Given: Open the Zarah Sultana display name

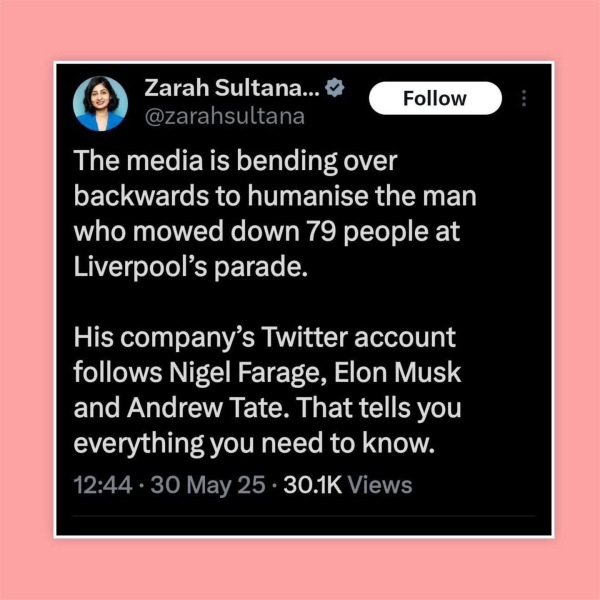Looking at the screenshot, I should click(x=232, y=88).
